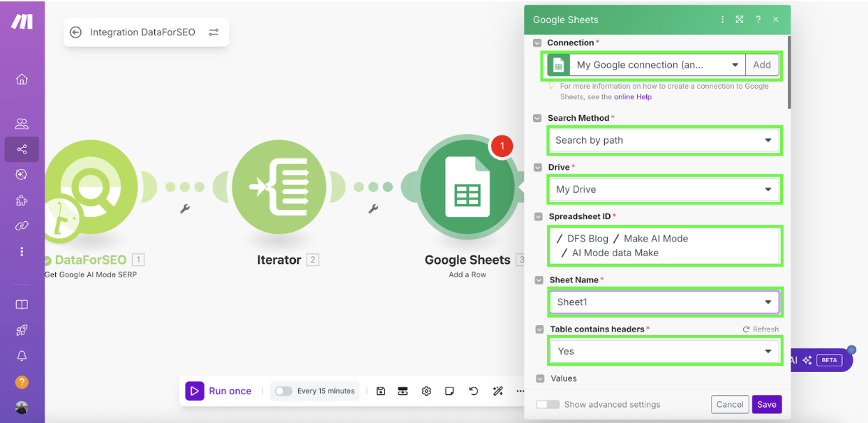This screenshot has width=868, height=423.
Task: Open Templates icon in sidebar
Action: 22,175
